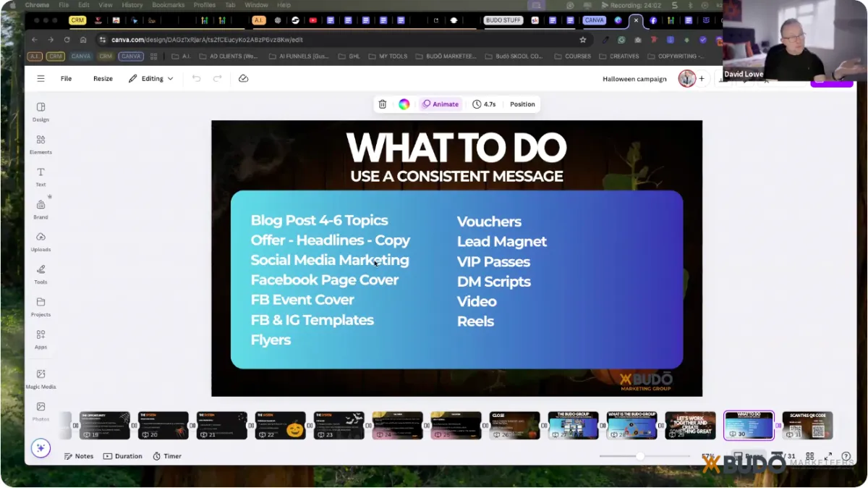Open the grid view icon
This screenshot has height=488, width=868.
(810, 456)
